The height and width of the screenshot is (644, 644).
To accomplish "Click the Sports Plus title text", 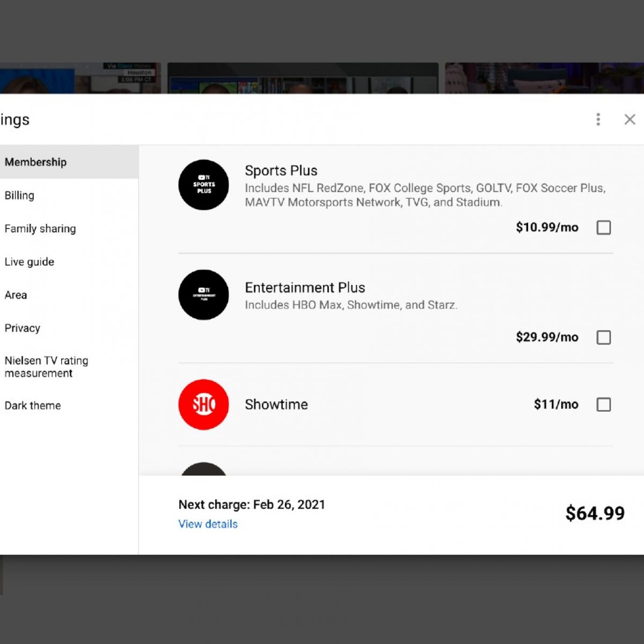I will coord(281,171).
